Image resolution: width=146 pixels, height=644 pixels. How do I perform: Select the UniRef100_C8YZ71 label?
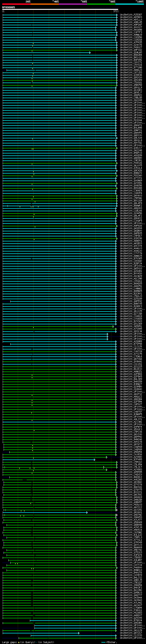131,63
